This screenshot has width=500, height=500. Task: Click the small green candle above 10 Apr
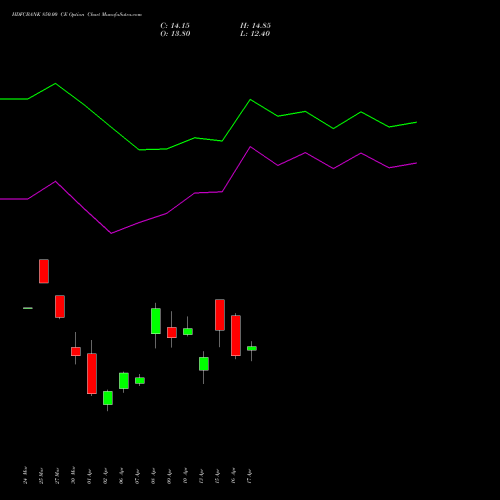point(188,331)
